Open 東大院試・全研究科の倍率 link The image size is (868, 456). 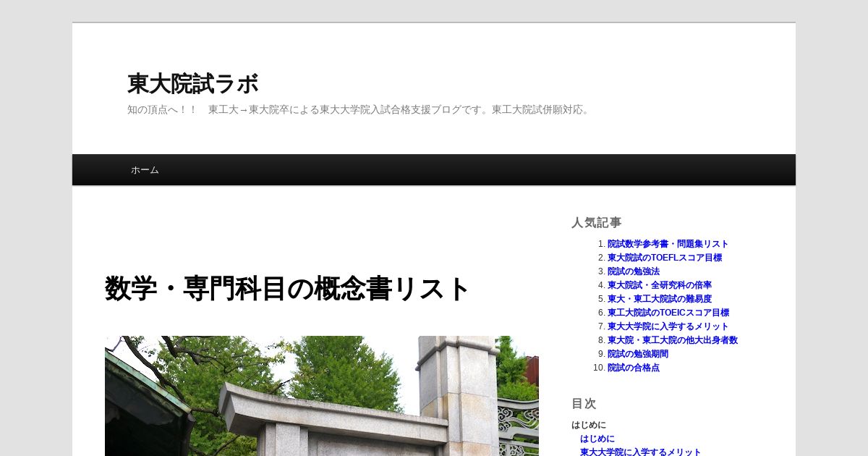click(659, 285)
